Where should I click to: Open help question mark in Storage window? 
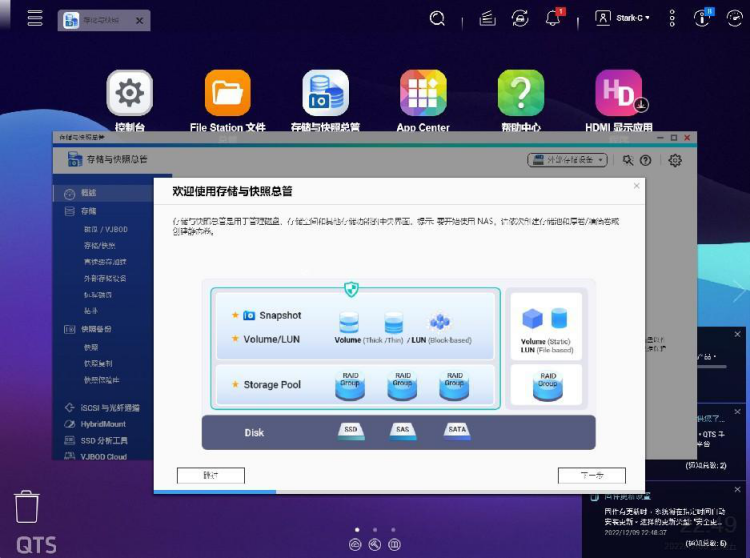point(646,160)
